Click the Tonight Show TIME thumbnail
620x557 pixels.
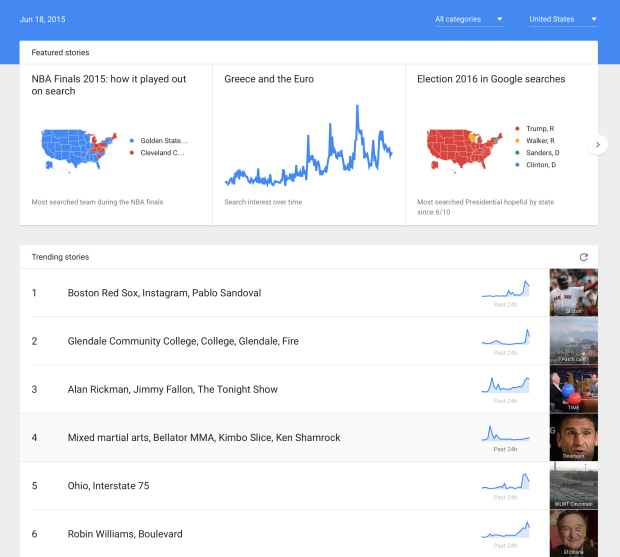(574, 389)
